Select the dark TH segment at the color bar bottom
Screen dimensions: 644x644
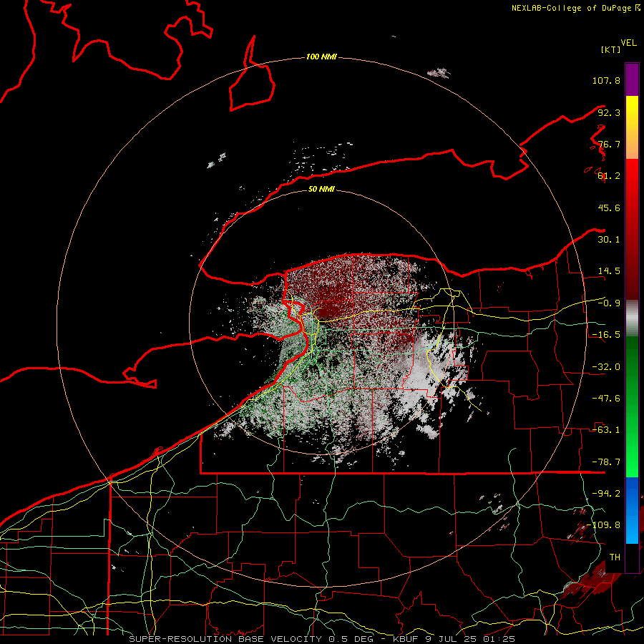(x=632, y=558)
